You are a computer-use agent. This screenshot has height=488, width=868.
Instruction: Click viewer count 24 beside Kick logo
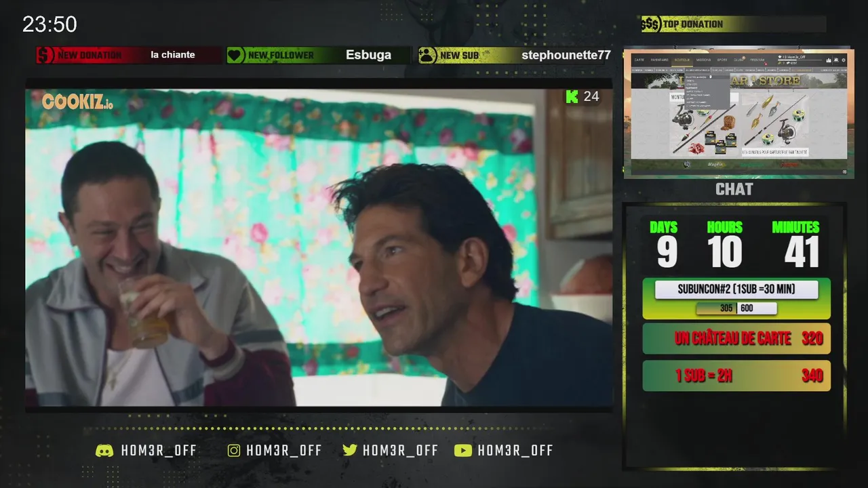pyautogui.click(x=591, y=96)
